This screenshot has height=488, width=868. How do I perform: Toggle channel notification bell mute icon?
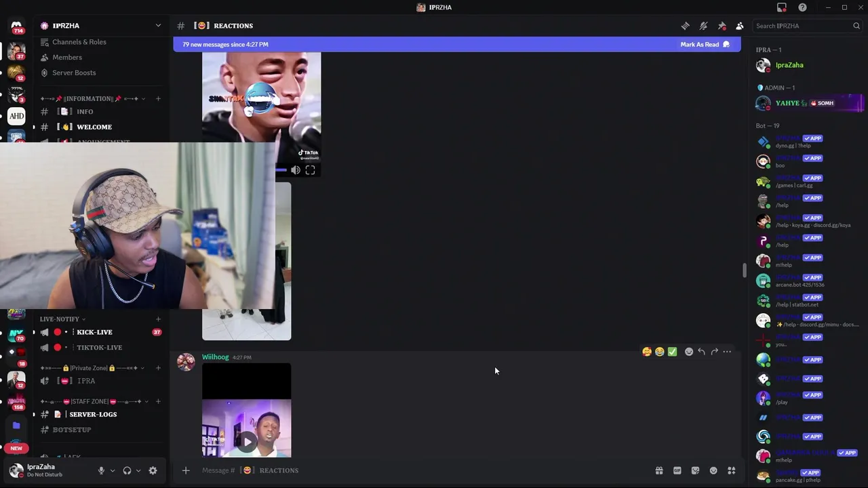704,26
